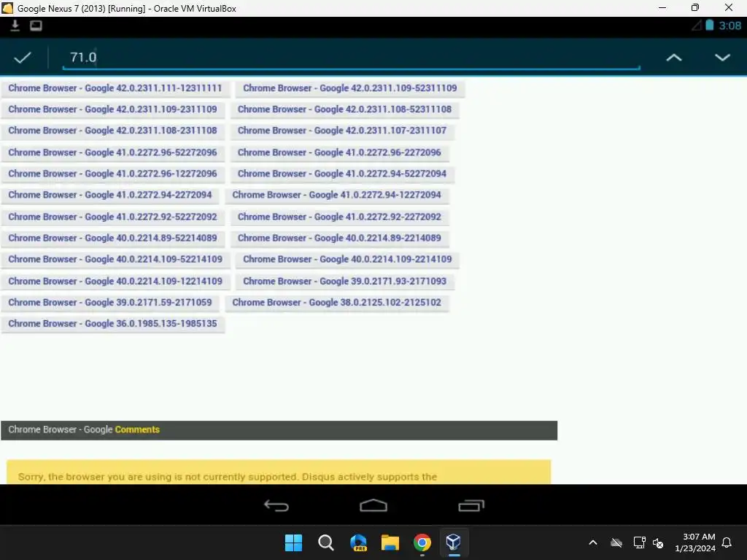The height and width of the screenshot is (560, 747).
Task: Open File Explorer from taskbar
Action: (x=390, y=542)
